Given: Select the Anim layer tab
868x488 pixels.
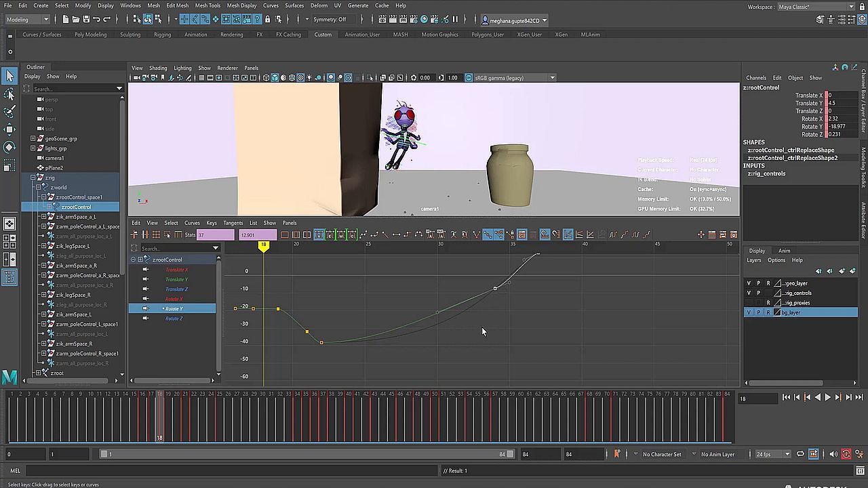Looking at the screenshot, I should (784, 251).
